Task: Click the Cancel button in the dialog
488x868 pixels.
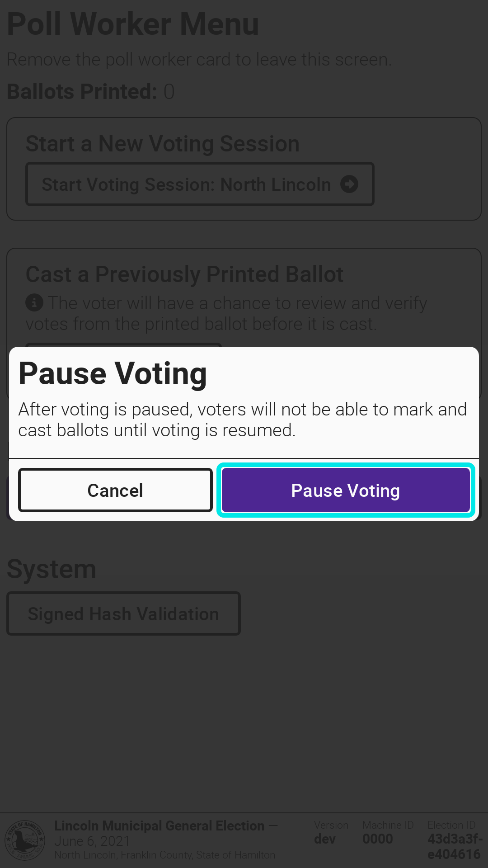Action: [115, 491]
